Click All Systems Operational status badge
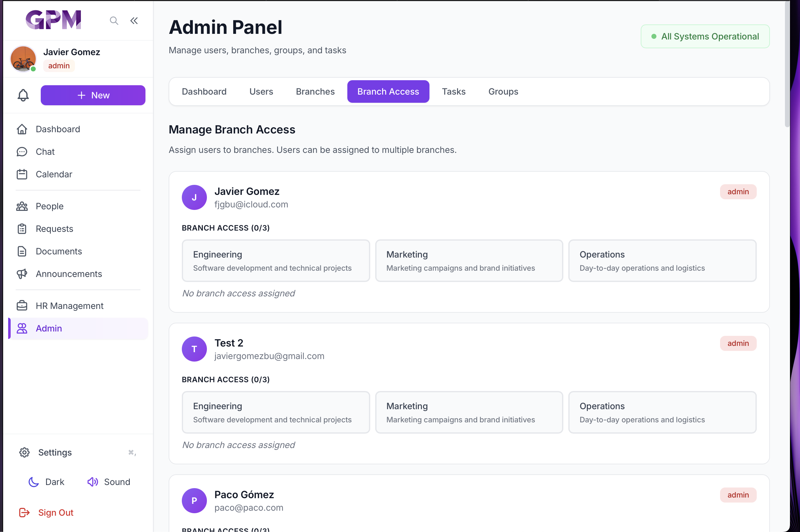This screenshot has width=800, height=532. pos(705,36)
